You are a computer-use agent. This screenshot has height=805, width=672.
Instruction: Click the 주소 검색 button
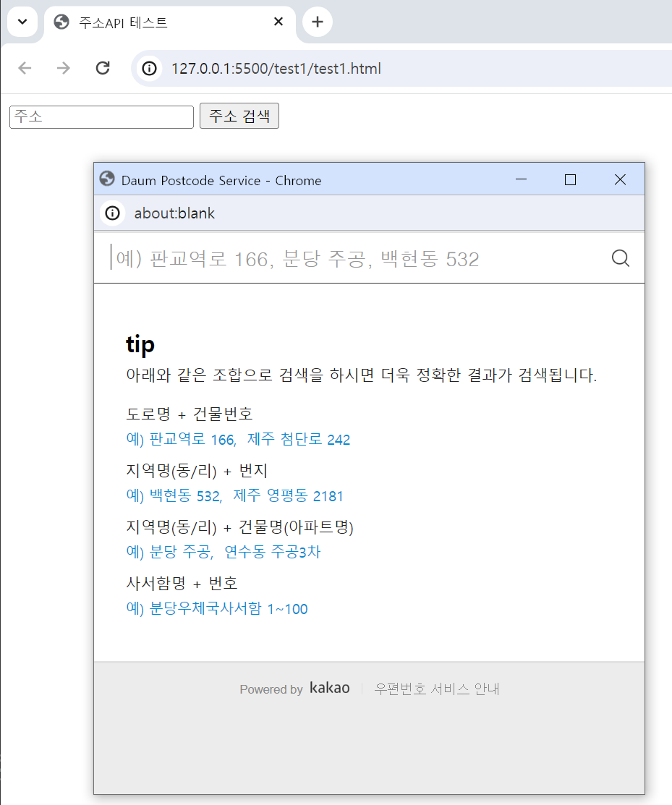point(239,116)
